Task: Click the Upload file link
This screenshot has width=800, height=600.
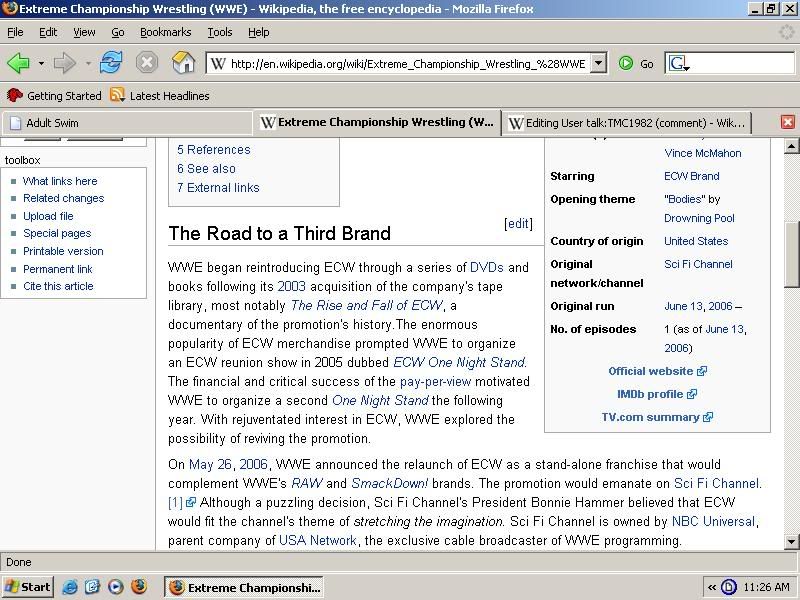Action: (48, 216)
